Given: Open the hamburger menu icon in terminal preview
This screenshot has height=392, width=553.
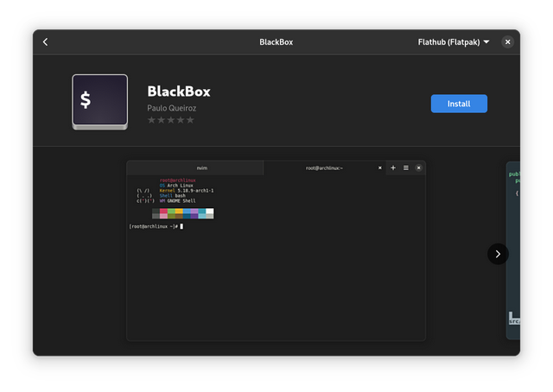Looking at the screenshot, I should click(406, 168).
